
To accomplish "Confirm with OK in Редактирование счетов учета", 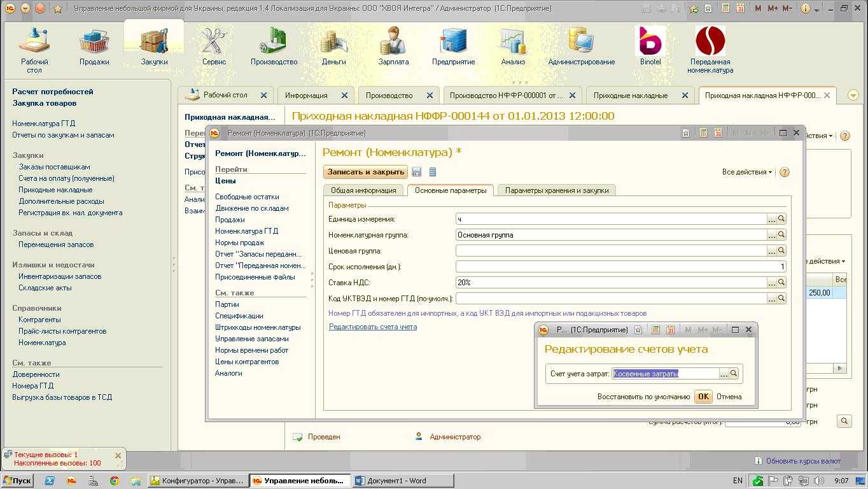I will [703, 396].
